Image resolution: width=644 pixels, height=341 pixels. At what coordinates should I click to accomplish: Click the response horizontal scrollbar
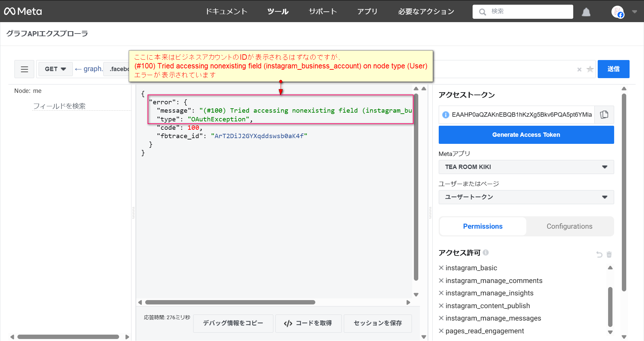click(230, 302)
